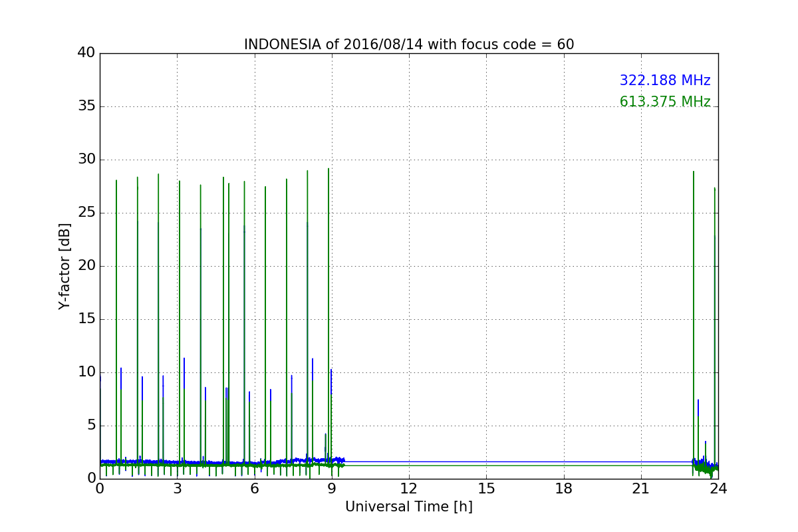Click the y-axis tick label 10
Screen dimensions: 798x532
pyautogui.click(x=86, y=372)
